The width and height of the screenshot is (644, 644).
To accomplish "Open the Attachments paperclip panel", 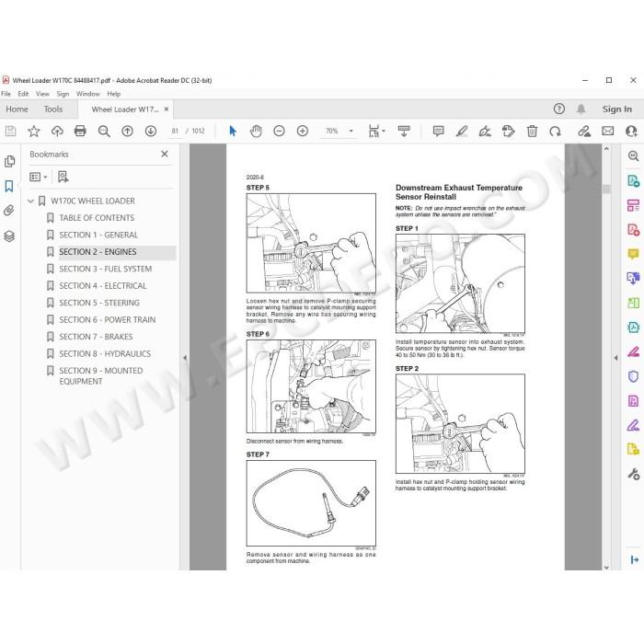I will (9, 211).
